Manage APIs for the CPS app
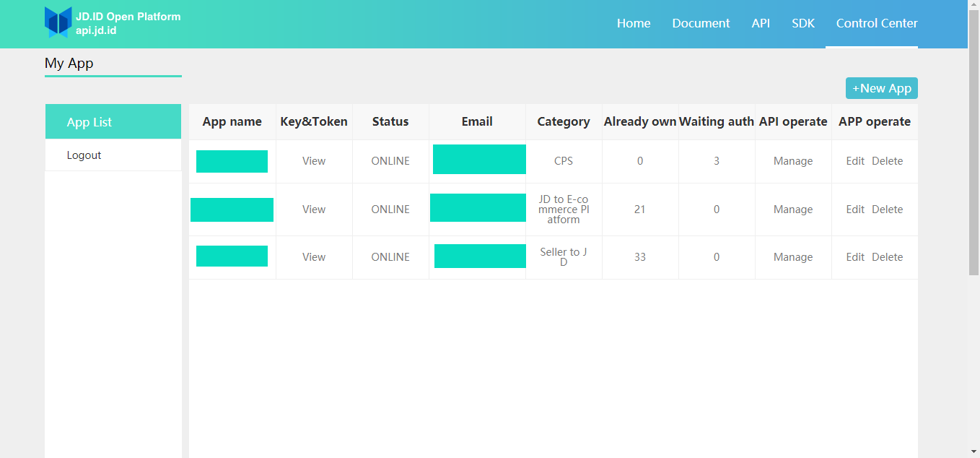The width and height of the screenshot is (980, 458). tap(793, 161)
